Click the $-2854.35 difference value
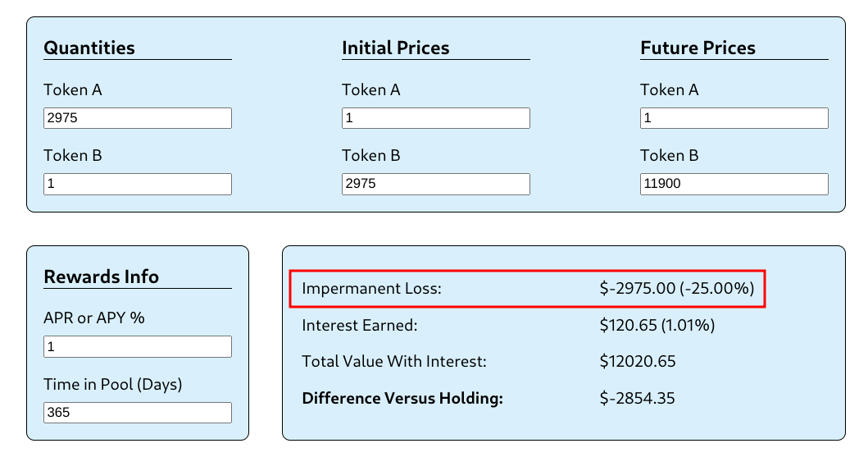The image size is (868, 457). point(638,399)
